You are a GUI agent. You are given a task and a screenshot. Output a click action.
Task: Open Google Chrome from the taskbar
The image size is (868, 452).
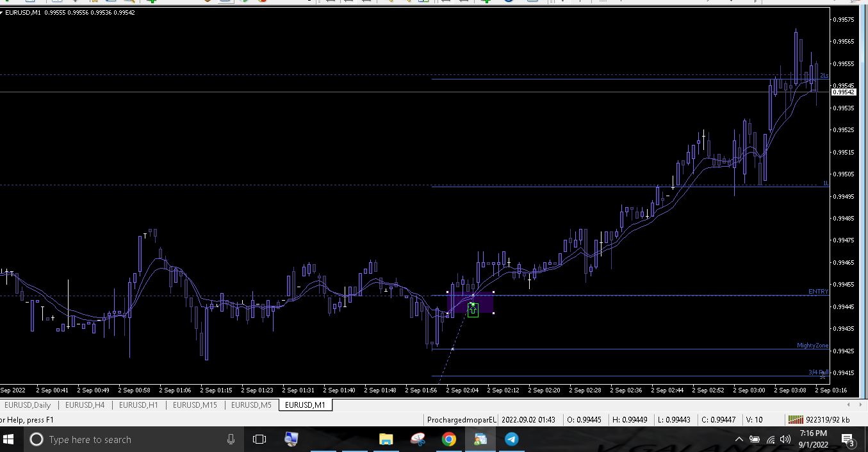pos(449,439)
